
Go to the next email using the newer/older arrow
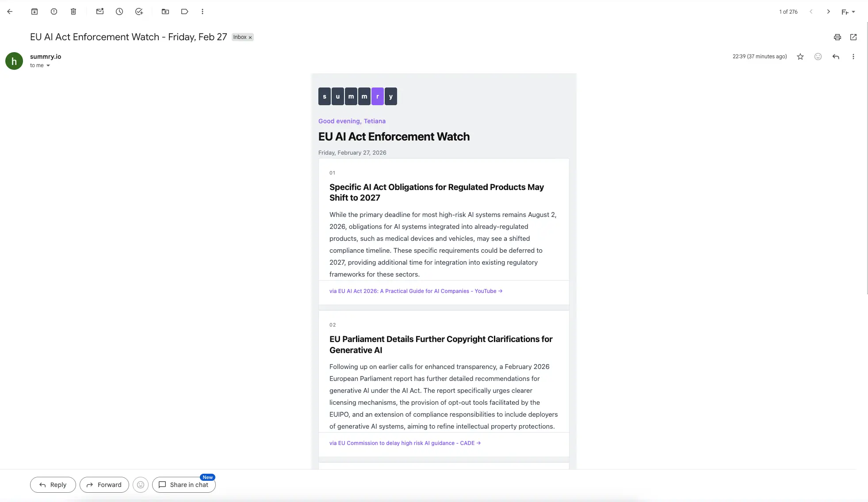click(829, 12)
